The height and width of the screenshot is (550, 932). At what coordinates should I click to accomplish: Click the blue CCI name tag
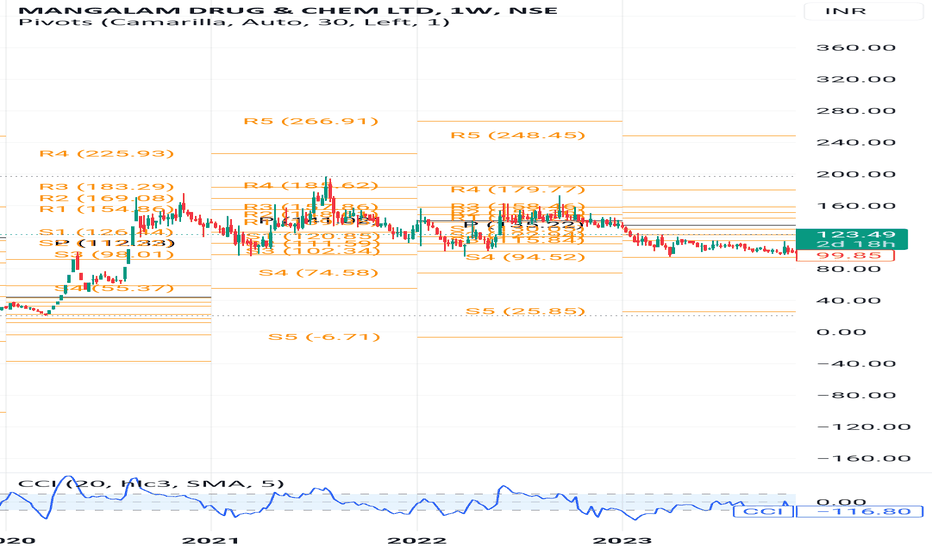[763, 511]
